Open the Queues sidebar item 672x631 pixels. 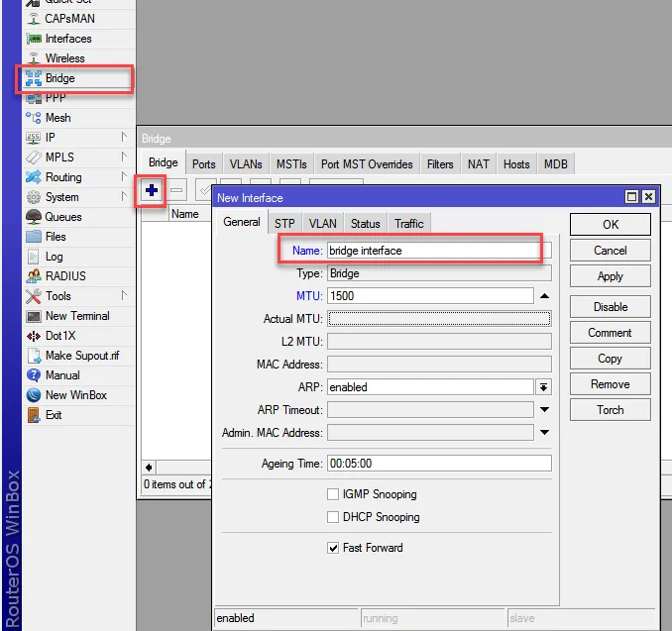click(x=63, y=217)
